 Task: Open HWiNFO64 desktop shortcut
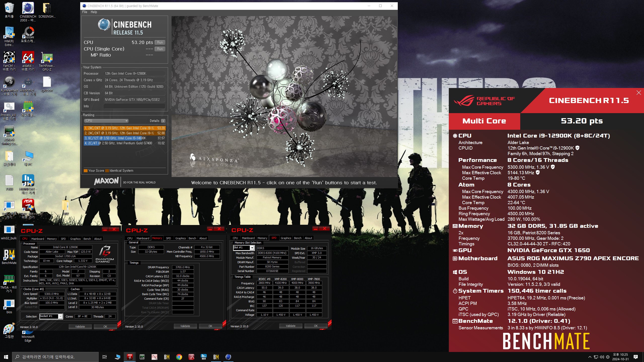28,184
